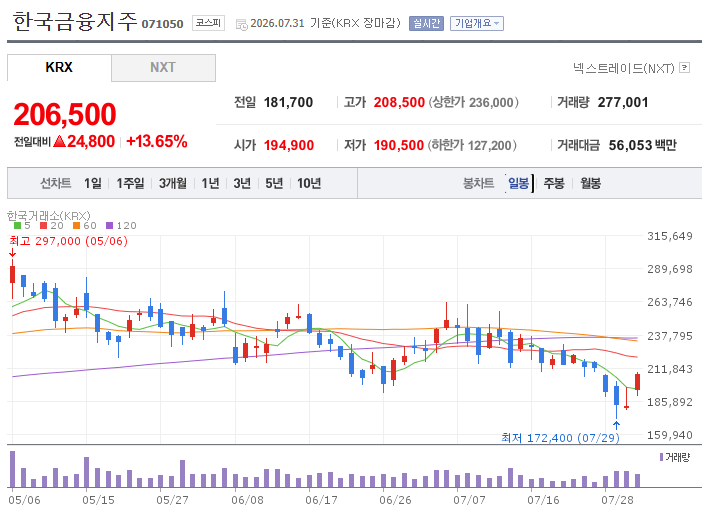Viewport: 702px width, 512px height.
Task: Click the lower limit 하한가 127,200
Action: coord(472,145)
